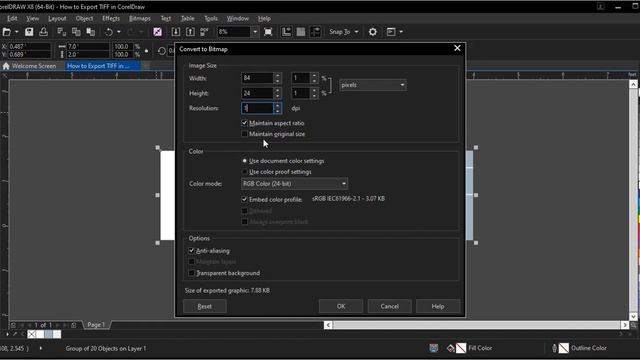
Task: Open the zoom level 8% dropdown arrow
Action: (255, 32)
